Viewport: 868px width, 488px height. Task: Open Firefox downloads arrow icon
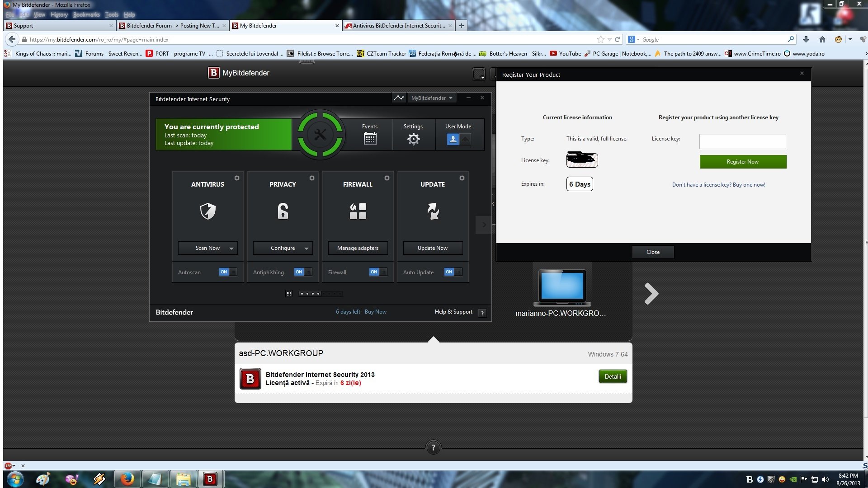click(806, 39)
